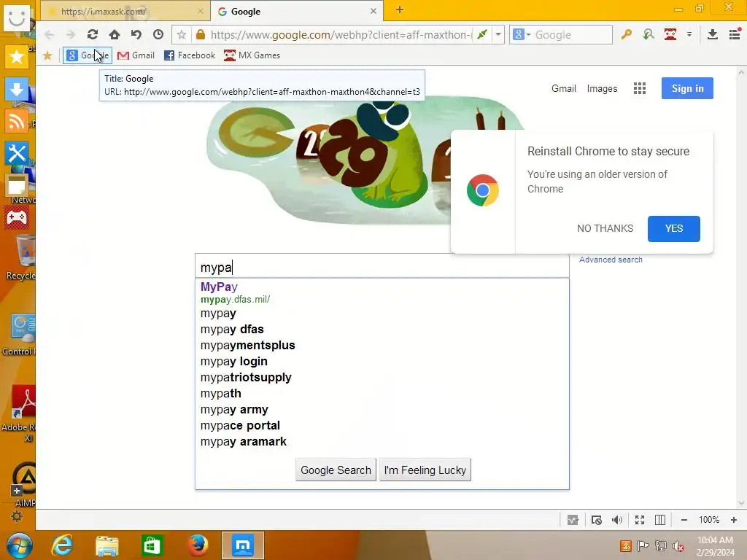The width and height of the screenshot is (747, 560).
Task: Zoom in with the plus button
Action: (x=734, y=520)
